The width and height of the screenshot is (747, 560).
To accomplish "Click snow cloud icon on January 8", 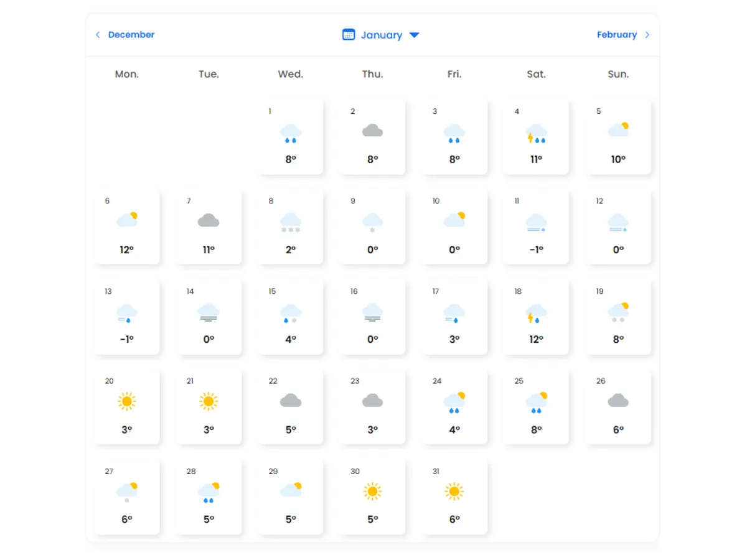I will (291, 222).
